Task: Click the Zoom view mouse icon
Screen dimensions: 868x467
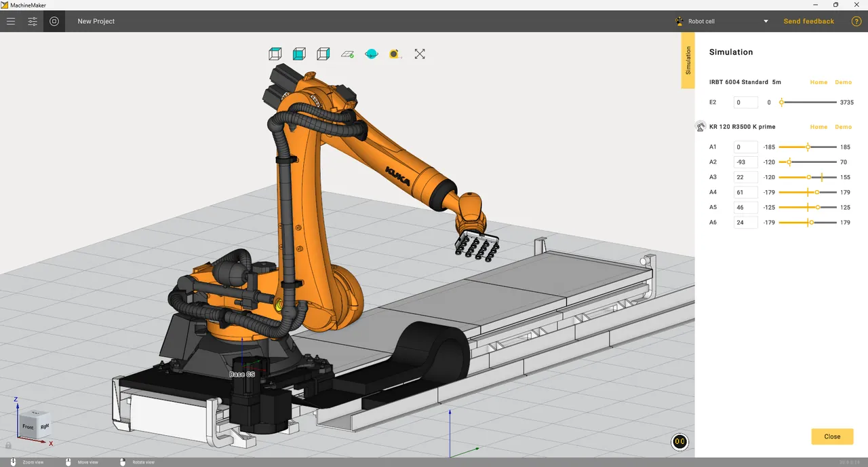Action: click(x=13, y=462)
